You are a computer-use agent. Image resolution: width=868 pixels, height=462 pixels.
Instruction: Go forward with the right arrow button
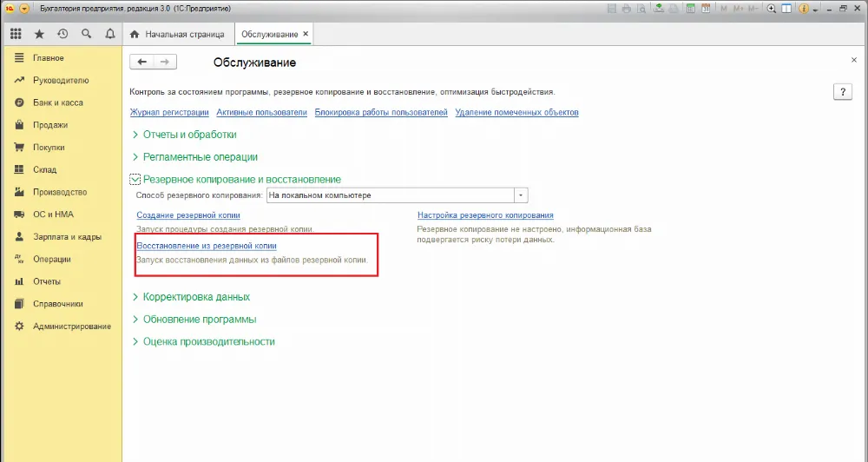[165, 62]
